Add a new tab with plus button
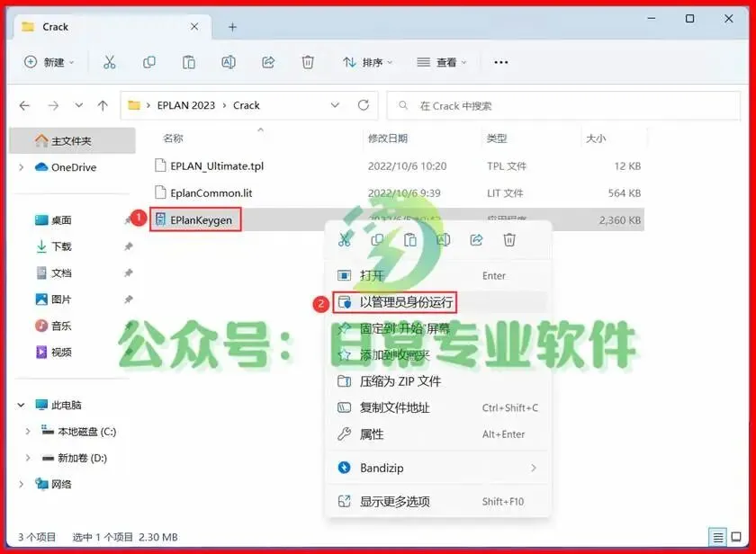Screen dimensions: 756x554 click(x=232, y=27)
